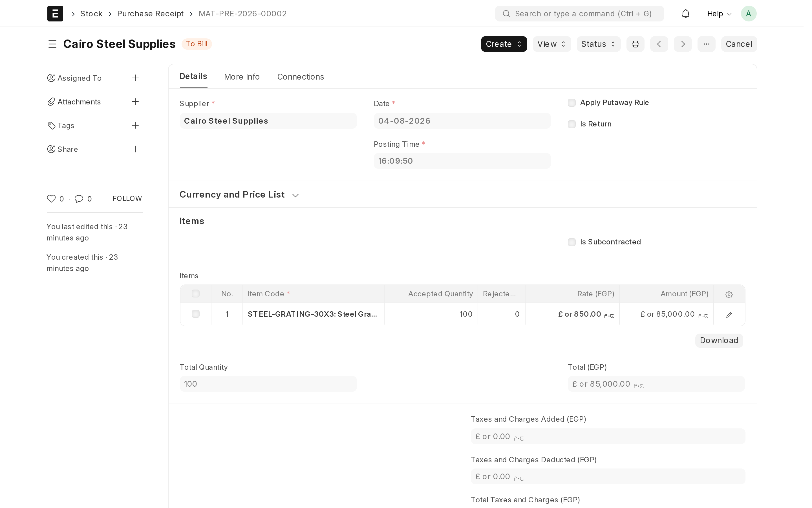This screenshot has width=812, height=508.
Task: Switch to the More Info tab
Action: tap(242, 76)
